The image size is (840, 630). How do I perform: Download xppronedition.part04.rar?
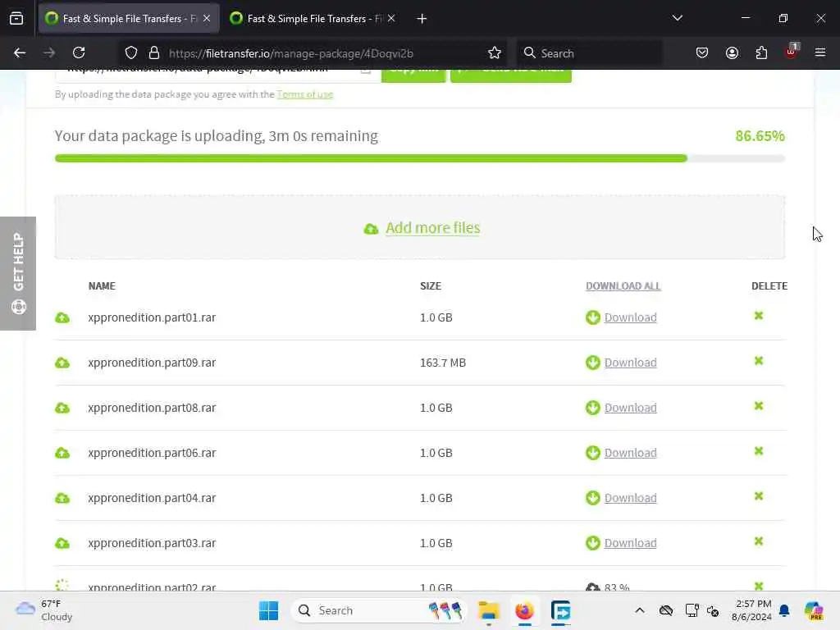(x=630, y=498)
